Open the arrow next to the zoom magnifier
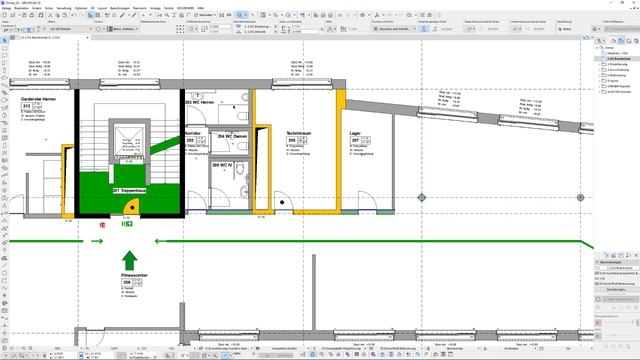This screenshot has height=360, width=640. click(x=246, y=15)
